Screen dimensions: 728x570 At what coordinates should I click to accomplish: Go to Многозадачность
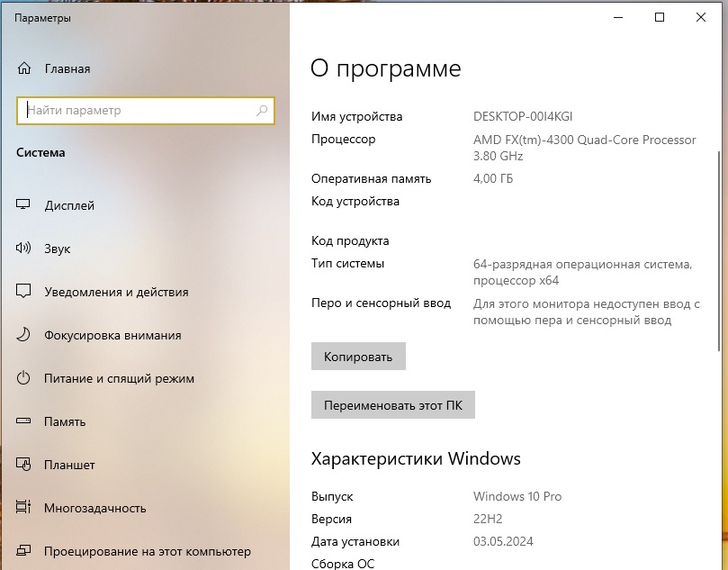coord(94,508)
